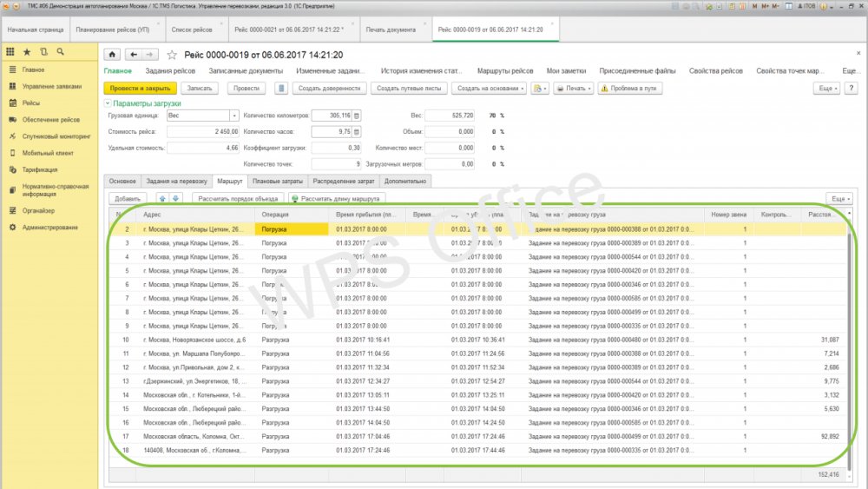The height and width of the screenshot is (489, 868).
Task: Open calculator for Количество километров field
Action: [x=356, y=116]
